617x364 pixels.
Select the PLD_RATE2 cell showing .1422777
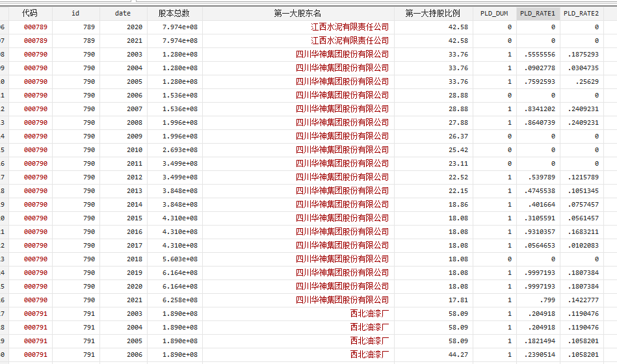[582, 300]
